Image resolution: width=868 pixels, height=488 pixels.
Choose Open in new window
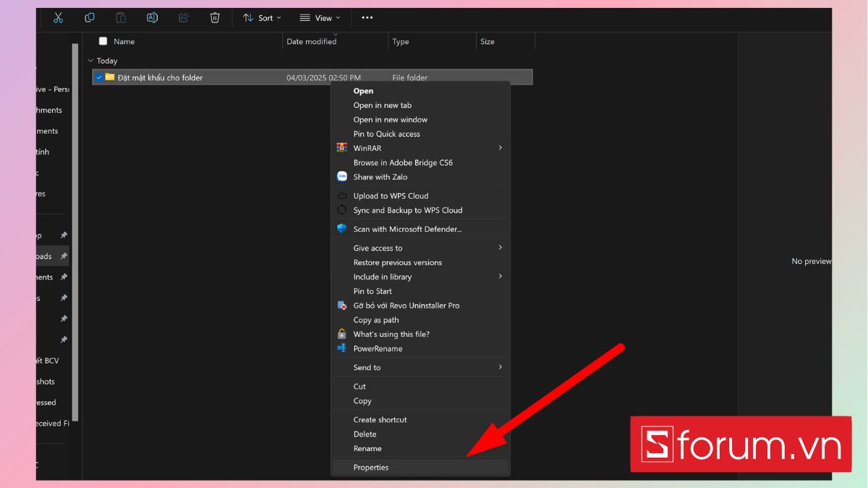point(420,120)
